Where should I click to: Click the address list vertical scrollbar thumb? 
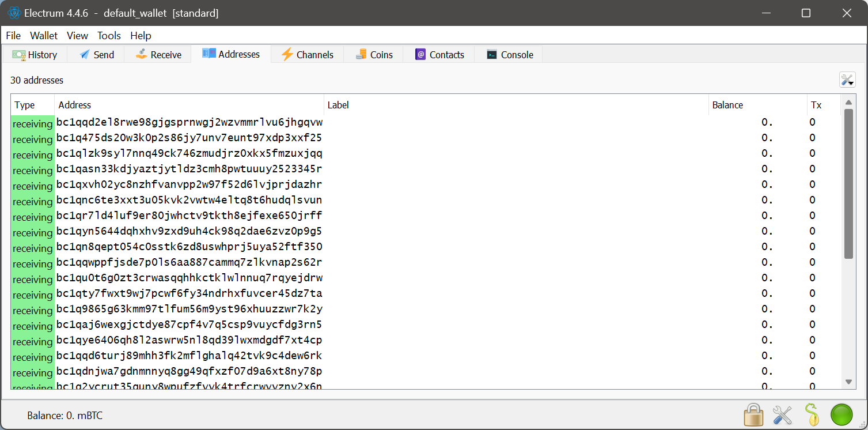click(848, 184)
